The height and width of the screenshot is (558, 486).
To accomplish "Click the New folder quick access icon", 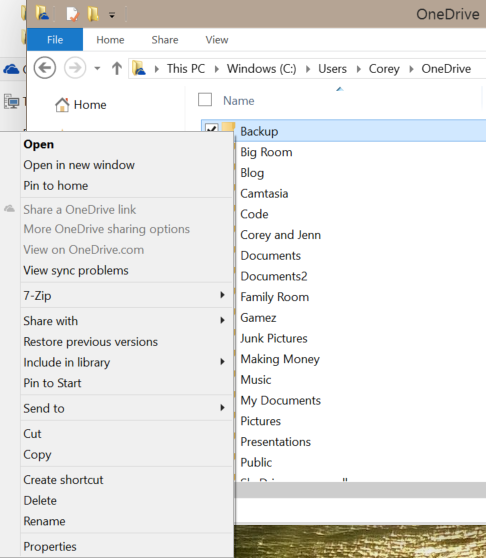I will pos(93,14).
